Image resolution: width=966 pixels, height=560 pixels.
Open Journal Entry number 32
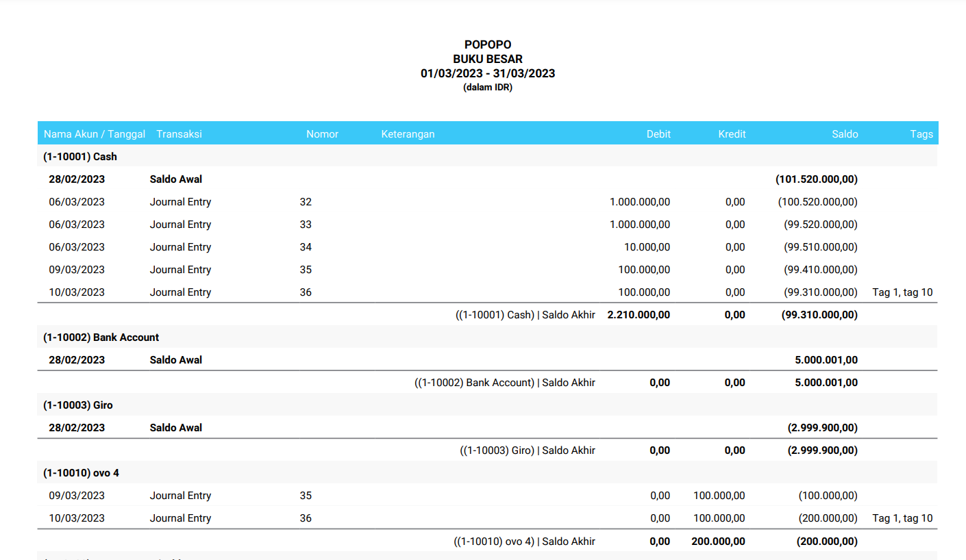pos(180,202)
